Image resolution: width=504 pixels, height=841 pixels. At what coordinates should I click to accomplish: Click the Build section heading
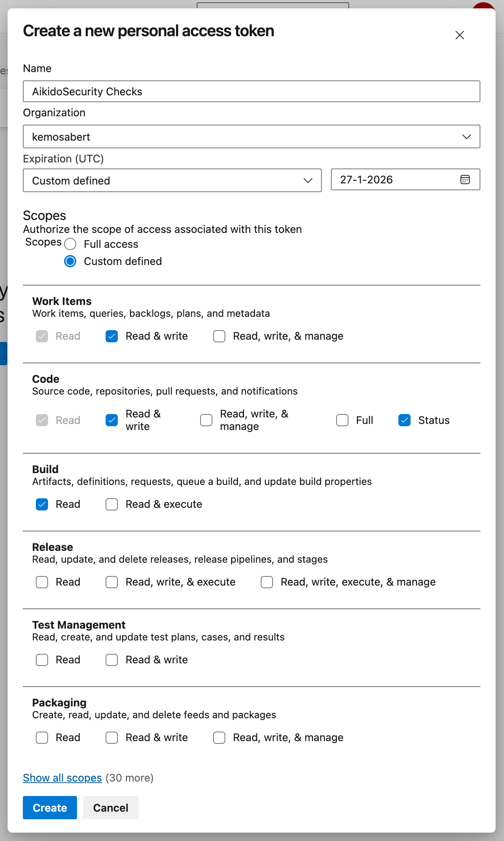coord(45,469)
